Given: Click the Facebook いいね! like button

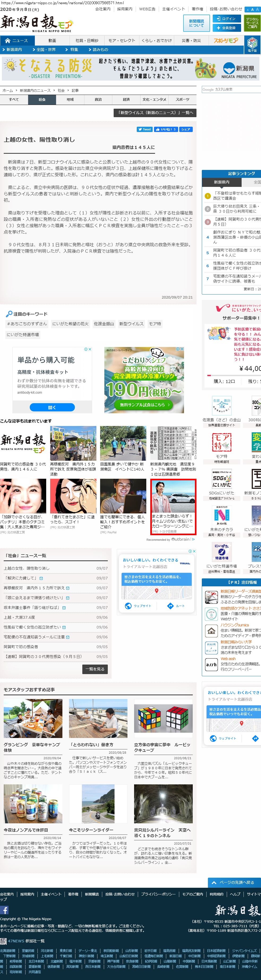Looking at the screenshot, I should (165, 129).
